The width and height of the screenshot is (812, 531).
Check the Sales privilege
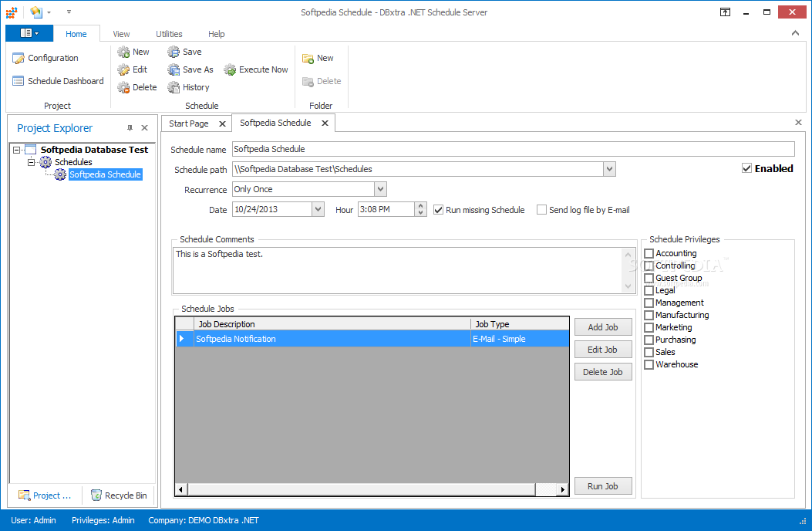click(x=649, y=352)
